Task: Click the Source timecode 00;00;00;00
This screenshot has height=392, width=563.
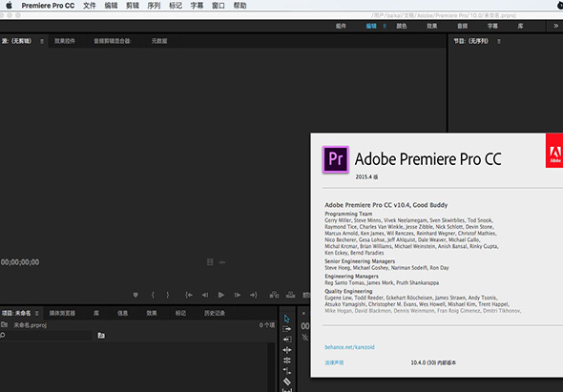Action: coord(20,262)
